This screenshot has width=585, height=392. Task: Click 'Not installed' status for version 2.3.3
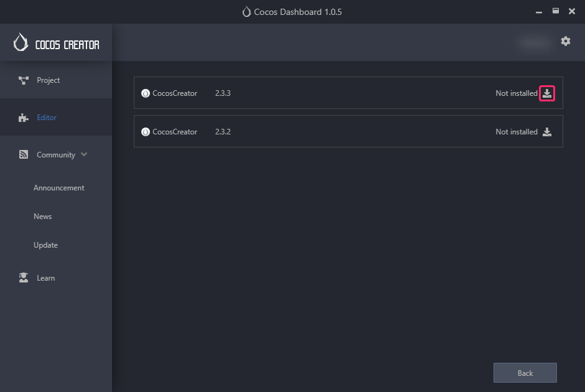click(517, 93)
